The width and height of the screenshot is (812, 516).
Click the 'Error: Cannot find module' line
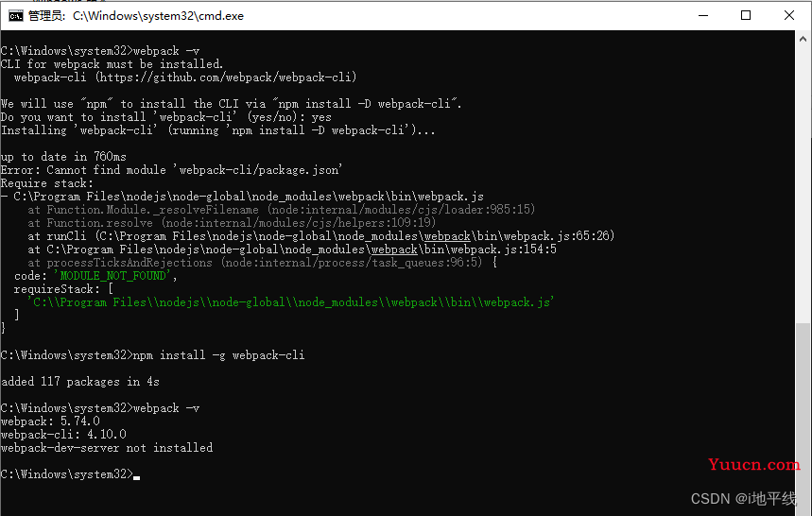pyautogui.click(x=171, y=170)
